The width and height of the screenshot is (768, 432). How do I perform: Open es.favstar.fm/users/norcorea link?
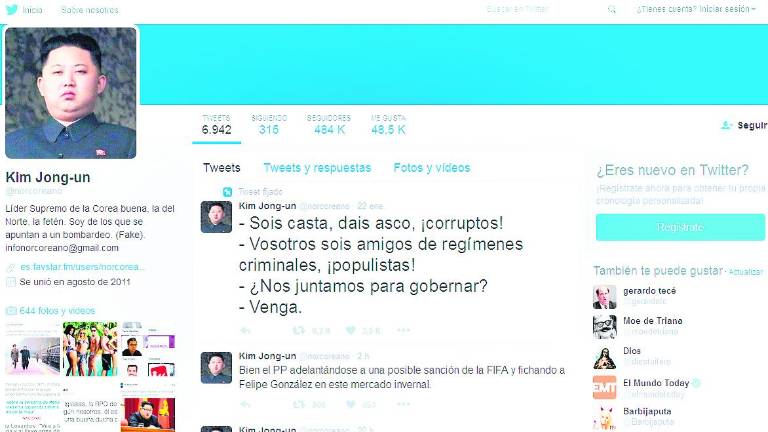83,267
